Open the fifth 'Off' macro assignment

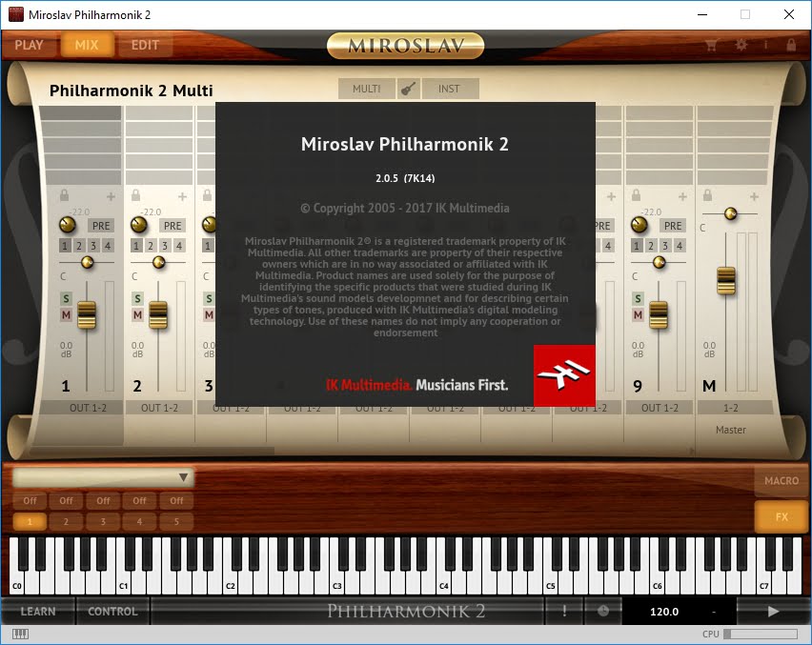coord(176,500)
